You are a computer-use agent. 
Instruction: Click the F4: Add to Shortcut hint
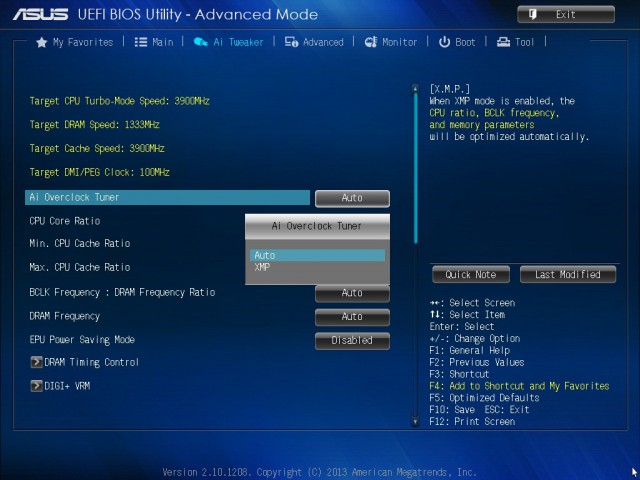pos(519,386)
